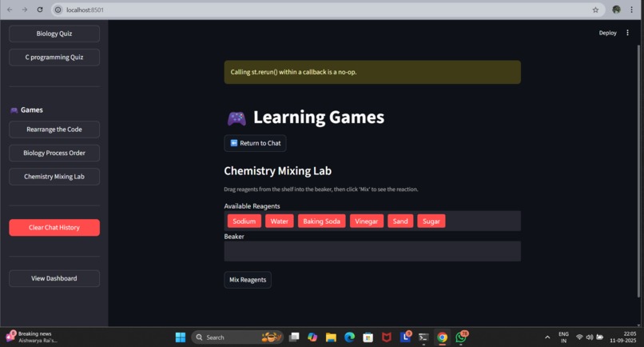
Task: Select the Baking Soda reagent
Action: click(x=321, y=221)
